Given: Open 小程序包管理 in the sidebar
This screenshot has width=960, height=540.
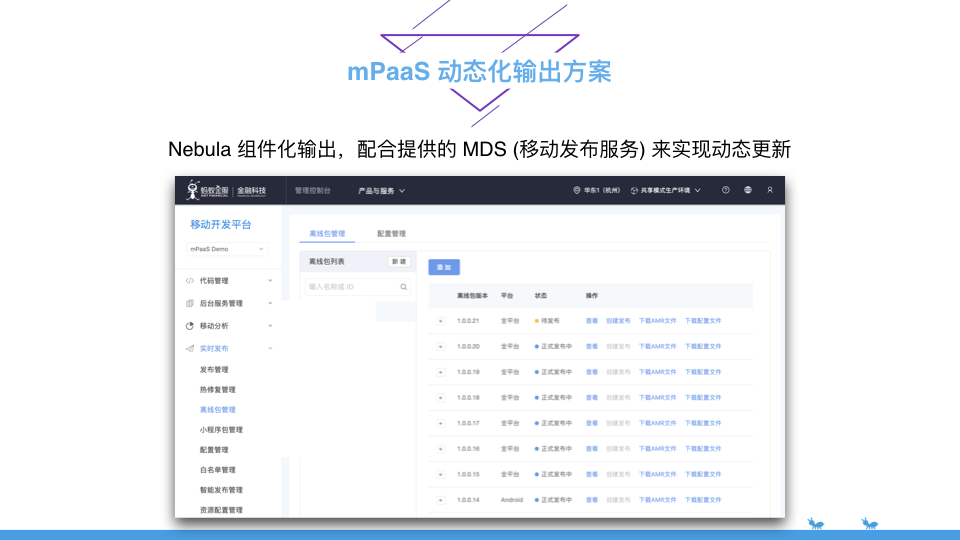Looking at the screenshot, I should click(x=221, y=430).
